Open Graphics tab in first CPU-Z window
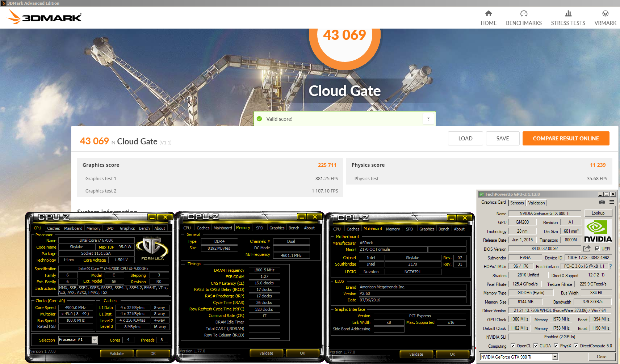The height and width of the screenshot is (364, 620). coord(127,228)
